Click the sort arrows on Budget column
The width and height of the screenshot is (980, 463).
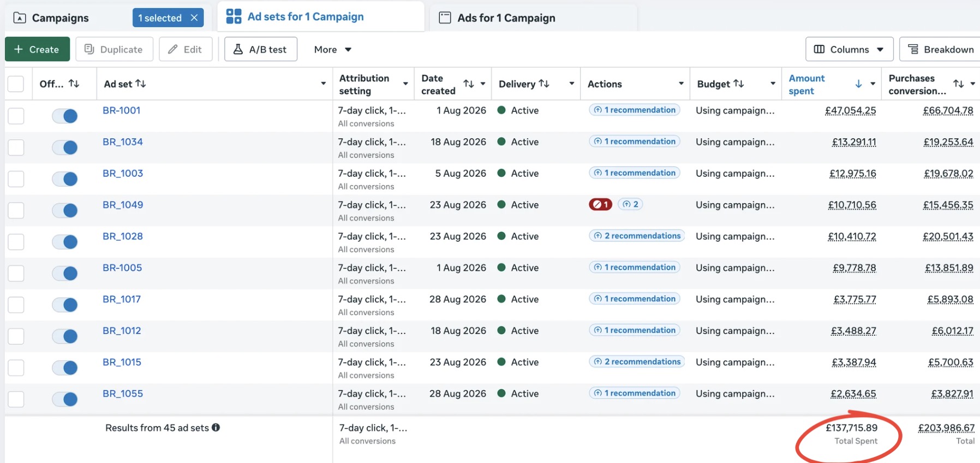(x=739, y=84)
